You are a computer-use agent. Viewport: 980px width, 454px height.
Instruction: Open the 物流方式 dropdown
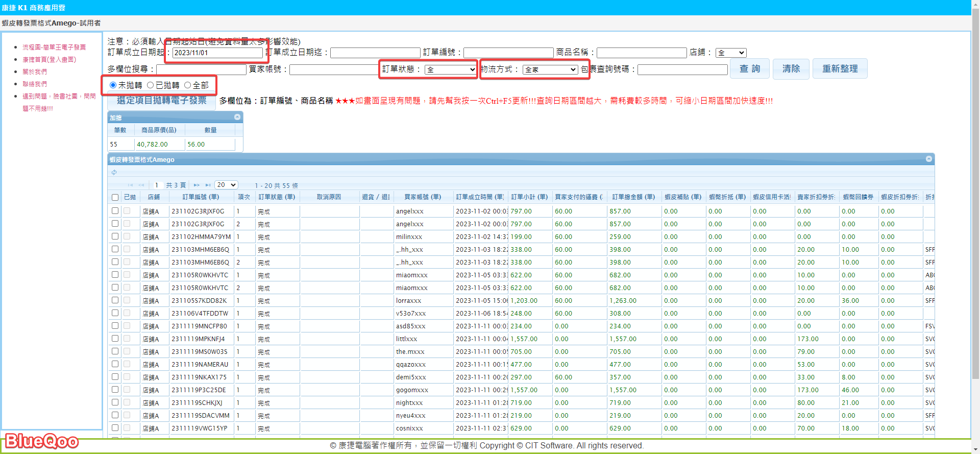[550, 69]
